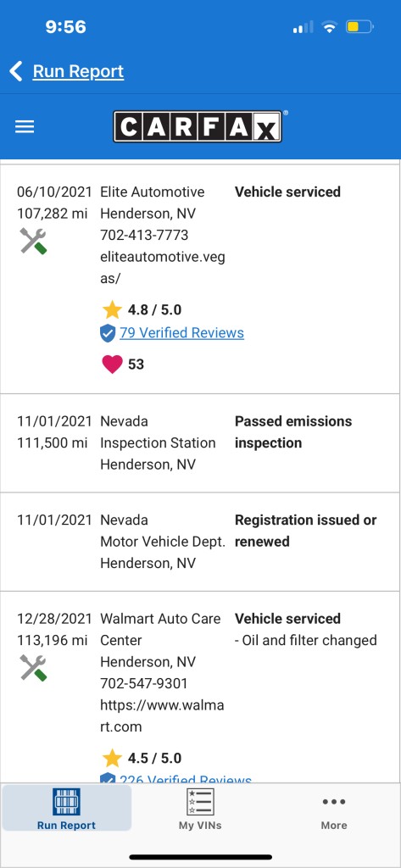Tap the pink heart icon with 53

coord(112,364)
